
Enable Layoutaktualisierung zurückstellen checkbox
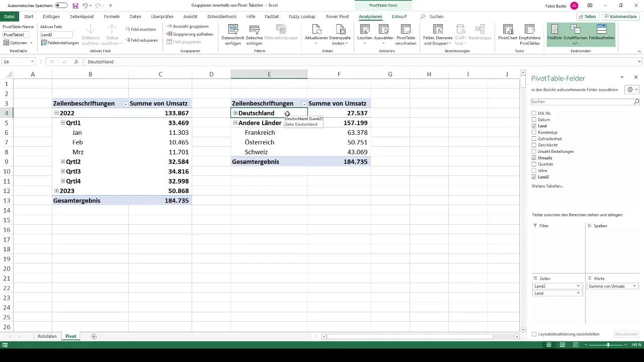pos(534,334)
